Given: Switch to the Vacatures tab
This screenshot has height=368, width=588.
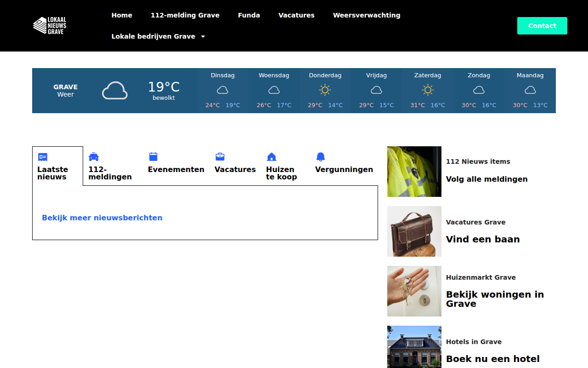Looking at the screenshot, I should 235,166.
